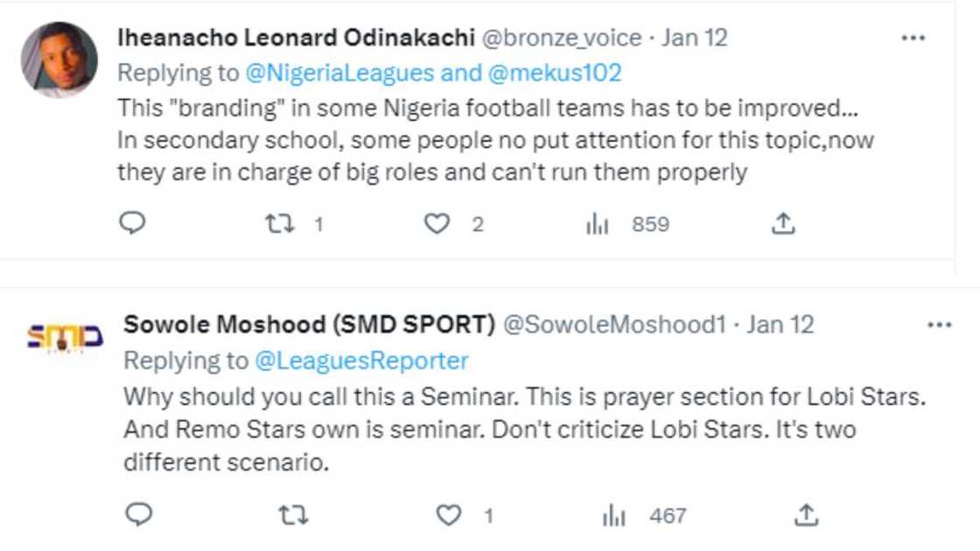The height and width of the screenshot is (551, 980).
Task: Open SMD Sport logo avatar
Action: pyautogui.click(x=65, y=338)
